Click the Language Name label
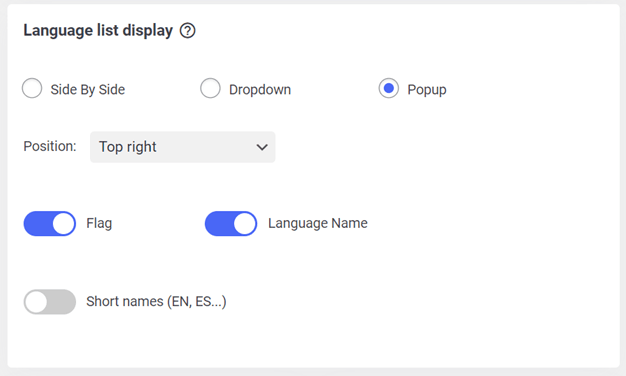This screenshot has width=626, height=376. [x=318, y=223]
